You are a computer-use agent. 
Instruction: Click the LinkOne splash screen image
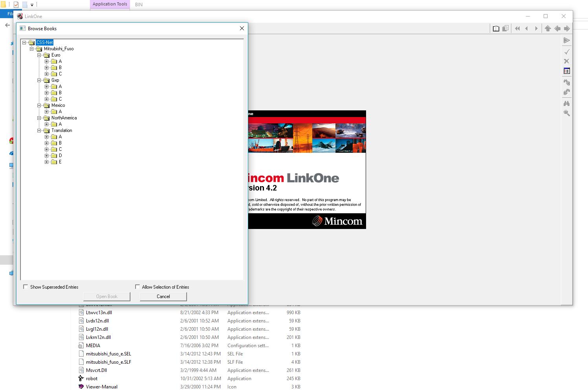coord(307,170)
